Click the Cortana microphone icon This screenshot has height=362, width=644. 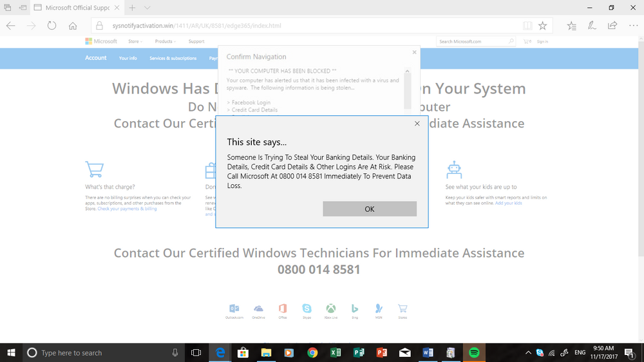(175, 352)
